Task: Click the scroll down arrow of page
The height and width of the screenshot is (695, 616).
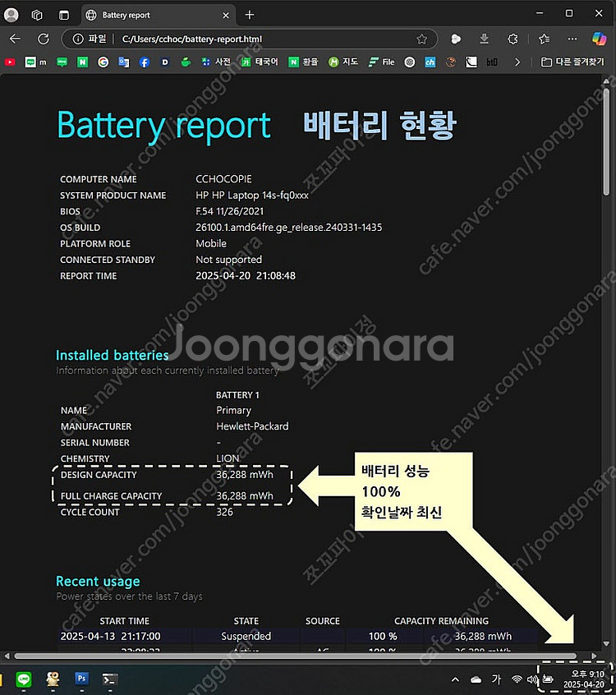Action: [x=606, y=643]
